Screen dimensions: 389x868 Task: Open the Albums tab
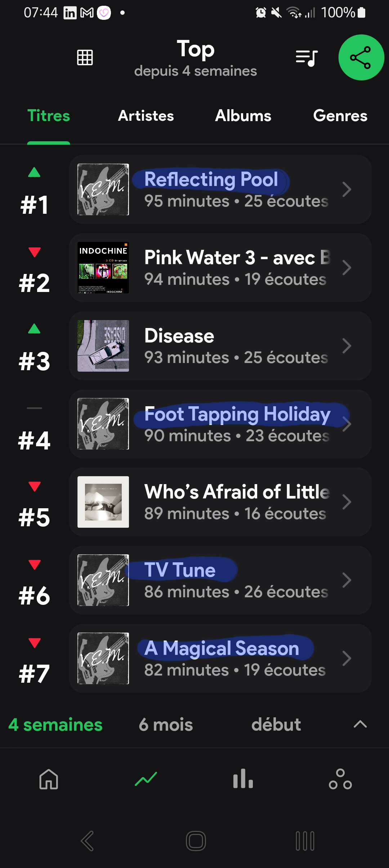click(x=243, y=116)
